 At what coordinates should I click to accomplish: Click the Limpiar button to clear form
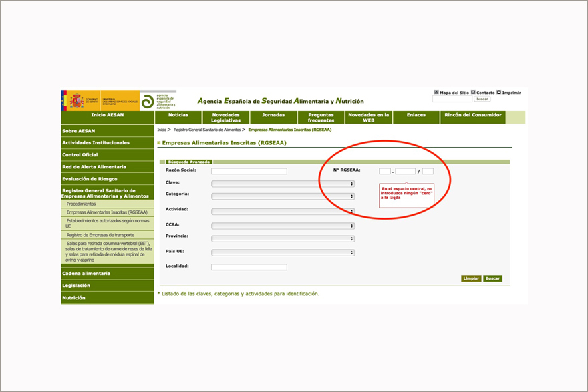tap(470, 278)
